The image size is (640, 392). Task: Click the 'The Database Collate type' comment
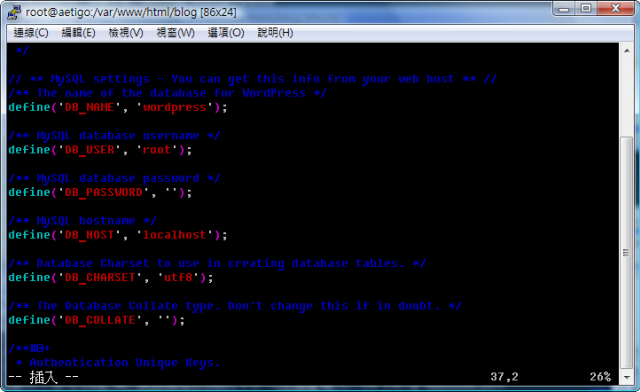click(x=235, y=306)
